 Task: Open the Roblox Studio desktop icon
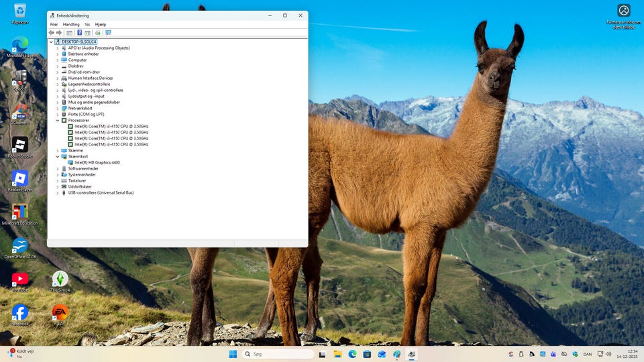[19, 147]
